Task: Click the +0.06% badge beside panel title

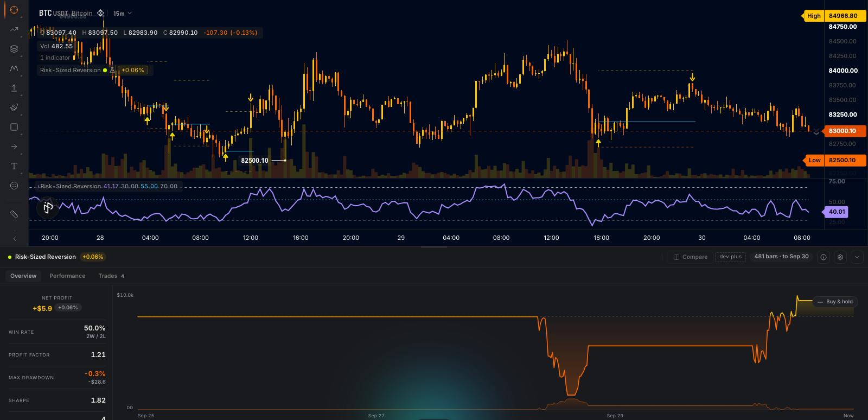Action: (x=93, y=257)
